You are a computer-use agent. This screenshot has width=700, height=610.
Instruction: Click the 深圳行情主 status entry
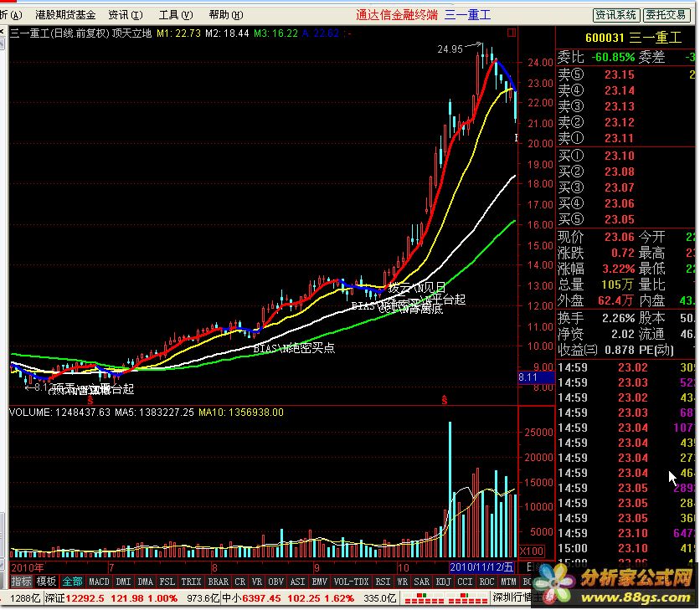coord(517,597)
